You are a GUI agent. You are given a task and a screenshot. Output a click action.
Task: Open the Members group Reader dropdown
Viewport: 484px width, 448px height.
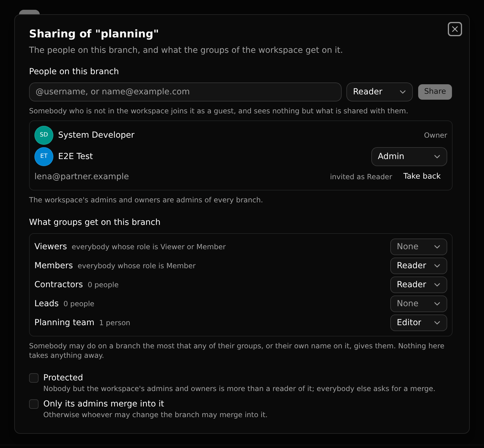click(x=418, y=266)
